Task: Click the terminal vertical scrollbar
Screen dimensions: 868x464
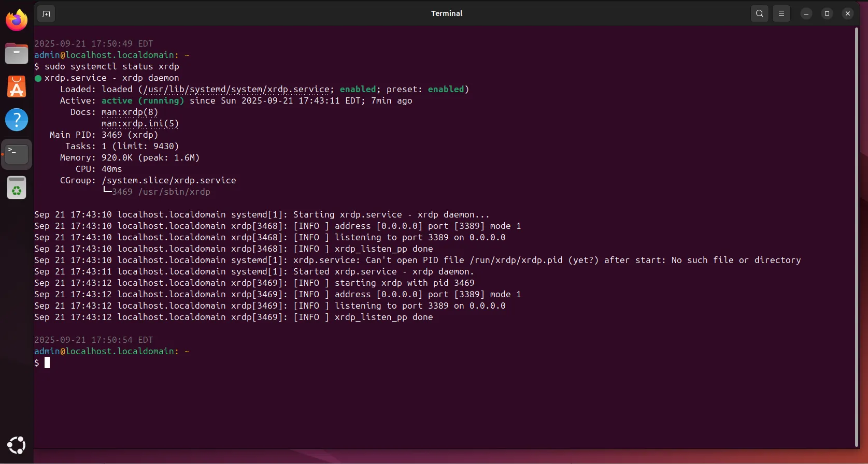Action: [856, 236]
